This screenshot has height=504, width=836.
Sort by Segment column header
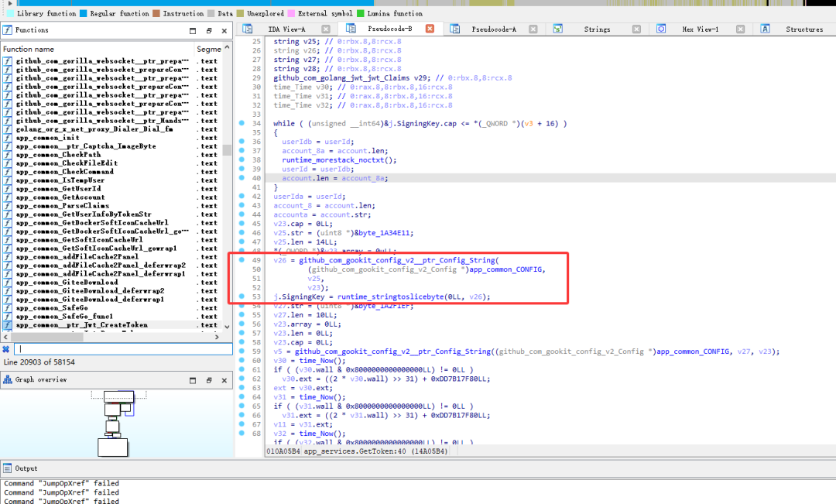(208, 49)
